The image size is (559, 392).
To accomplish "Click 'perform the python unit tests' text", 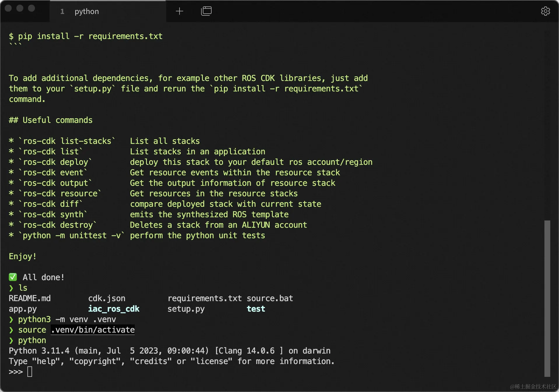I will [x=198, y=236].
